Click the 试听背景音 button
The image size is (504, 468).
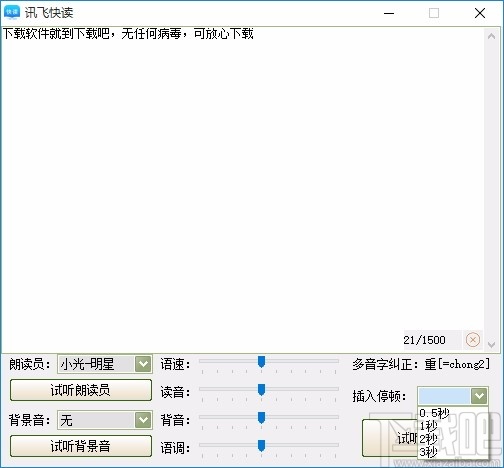[81, 446]
